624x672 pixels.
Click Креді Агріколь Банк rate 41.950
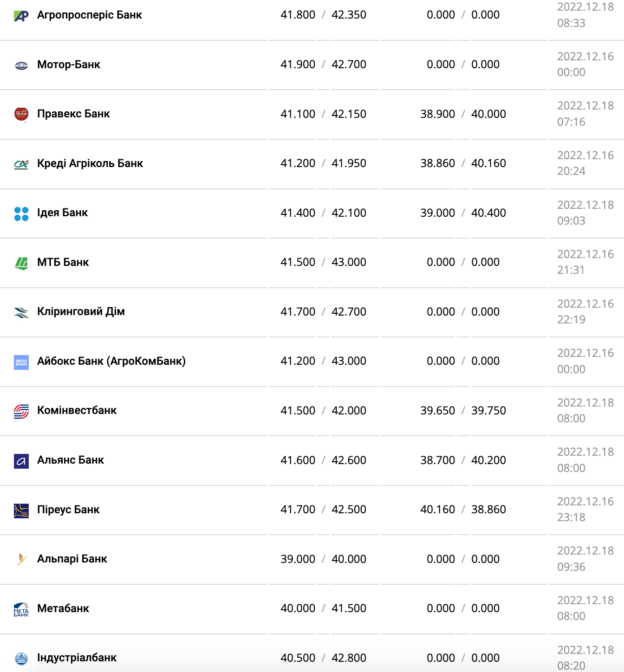coord(349,163)
